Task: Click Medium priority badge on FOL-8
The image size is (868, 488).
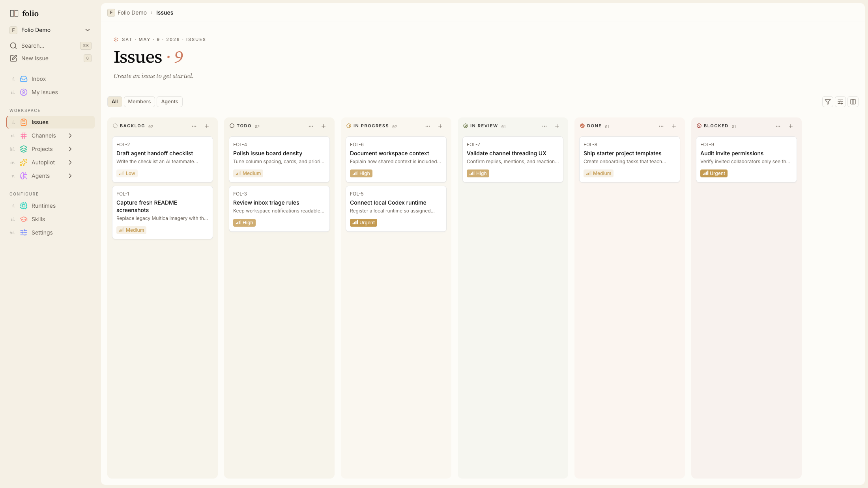Action: [x=599, y=173]
